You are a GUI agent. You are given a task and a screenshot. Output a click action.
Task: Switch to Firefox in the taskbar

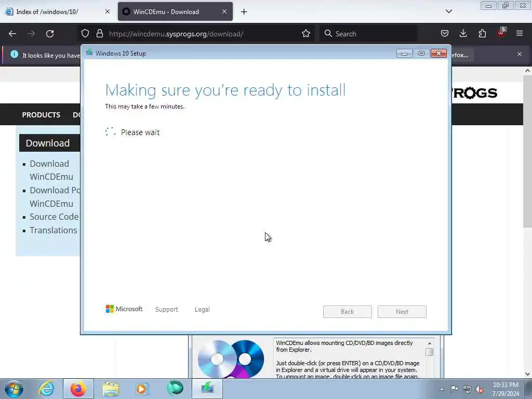click(78, 389)
